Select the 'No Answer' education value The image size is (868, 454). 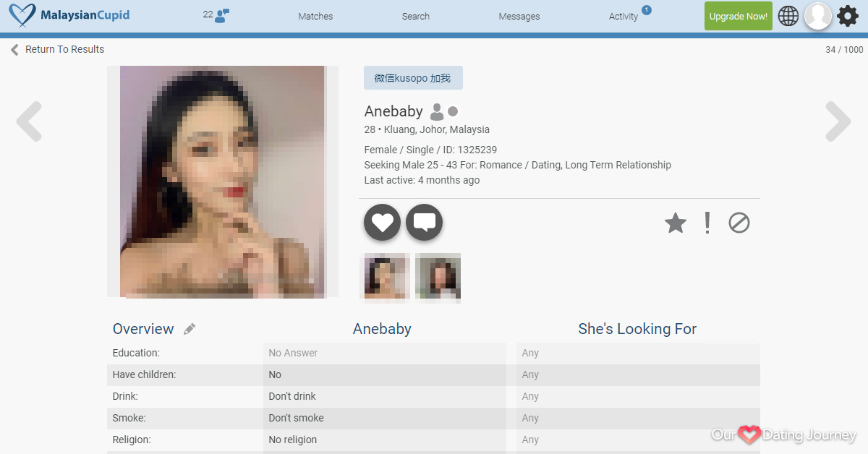click(293, 353)
